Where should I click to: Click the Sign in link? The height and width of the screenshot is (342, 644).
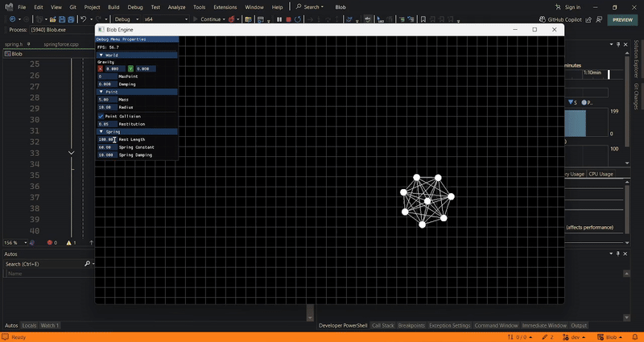[572, 7]
